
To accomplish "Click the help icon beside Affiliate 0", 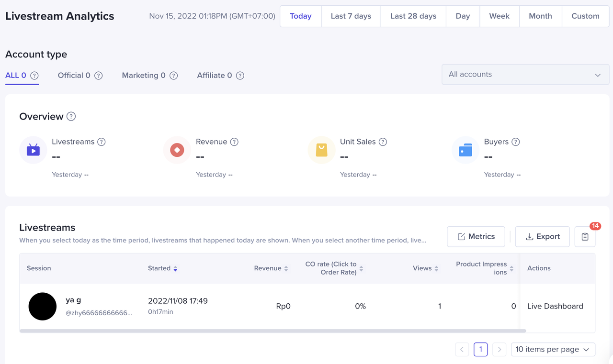I will pyautogui.click(x=240, y=76).
